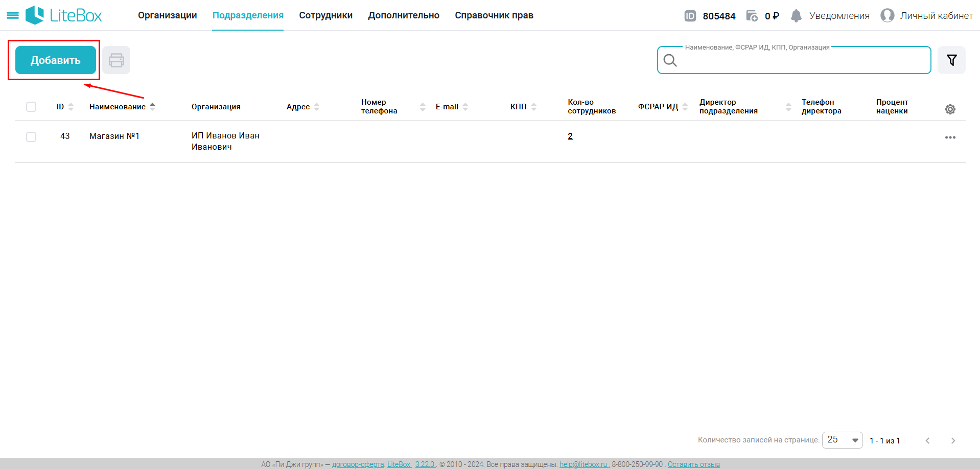Screen dimensions: 980x469
Task: Click Процент наценки column header
Action: [x=892, y=106]
